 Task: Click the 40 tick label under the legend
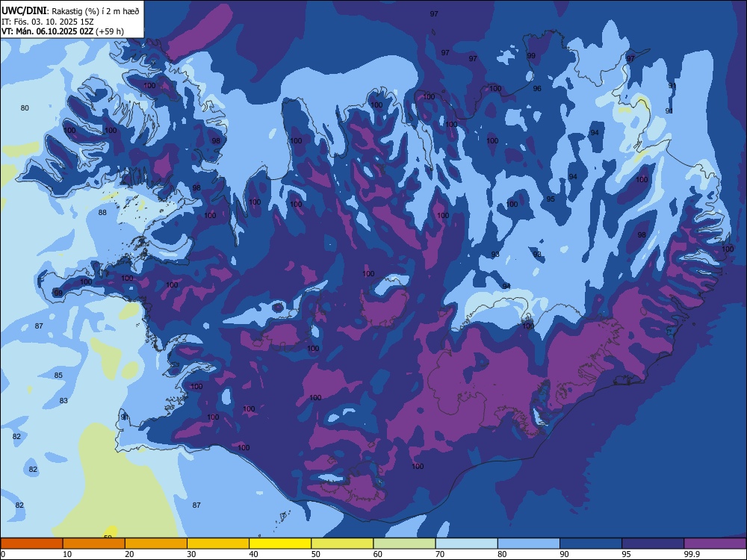click(x=253, y=554)
